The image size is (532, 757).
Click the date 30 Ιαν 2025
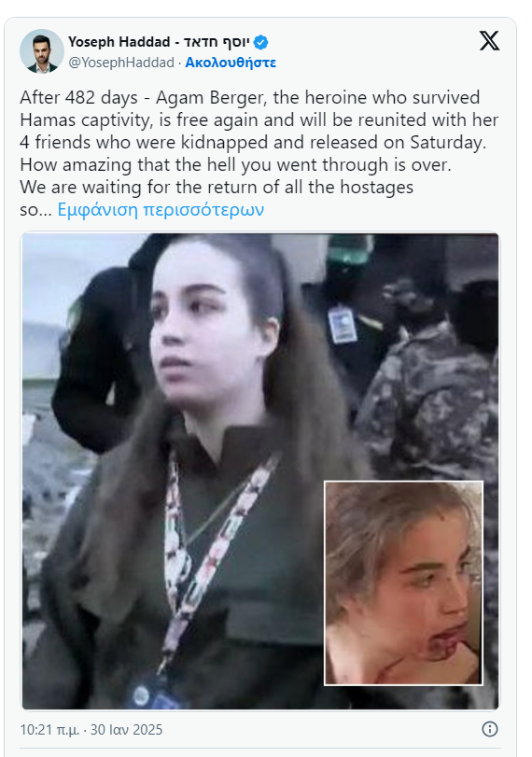point(127,730)
